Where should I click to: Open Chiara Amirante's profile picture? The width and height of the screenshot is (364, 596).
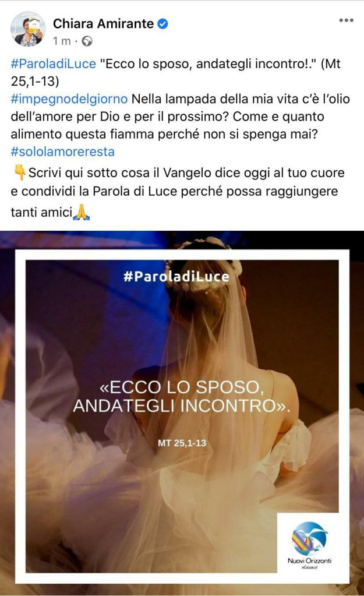(x=28, y=29)
